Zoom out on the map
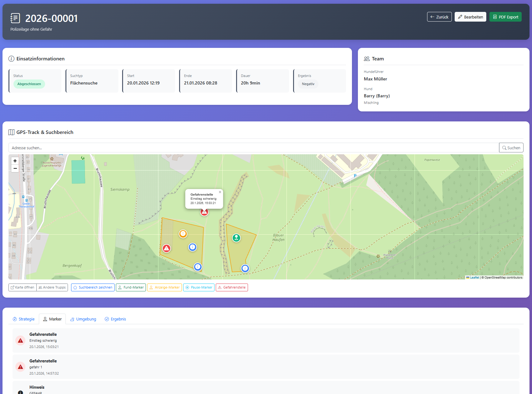Screen dimensions: 532x394 tap(15, 168)
